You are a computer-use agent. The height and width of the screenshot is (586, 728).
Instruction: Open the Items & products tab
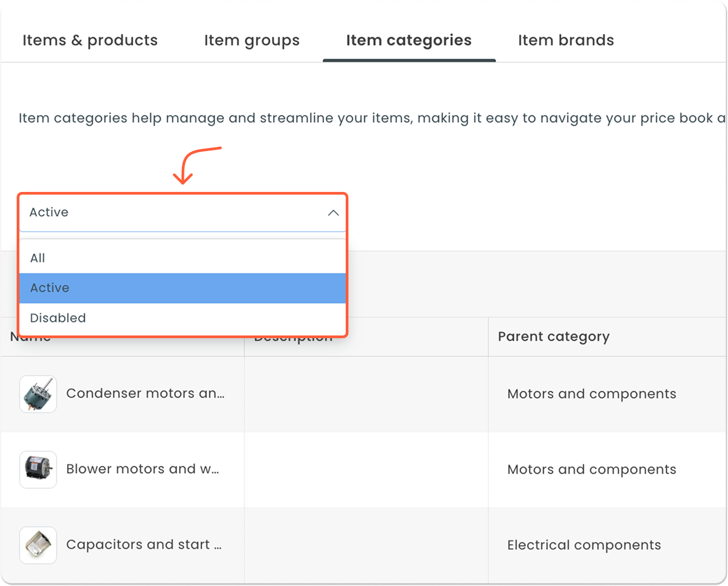point(90,40)
